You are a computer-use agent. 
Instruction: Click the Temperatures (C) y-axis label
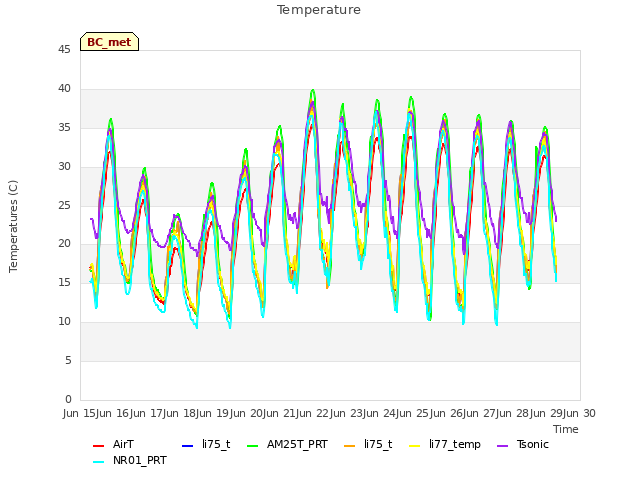click(x=13, y=226)
